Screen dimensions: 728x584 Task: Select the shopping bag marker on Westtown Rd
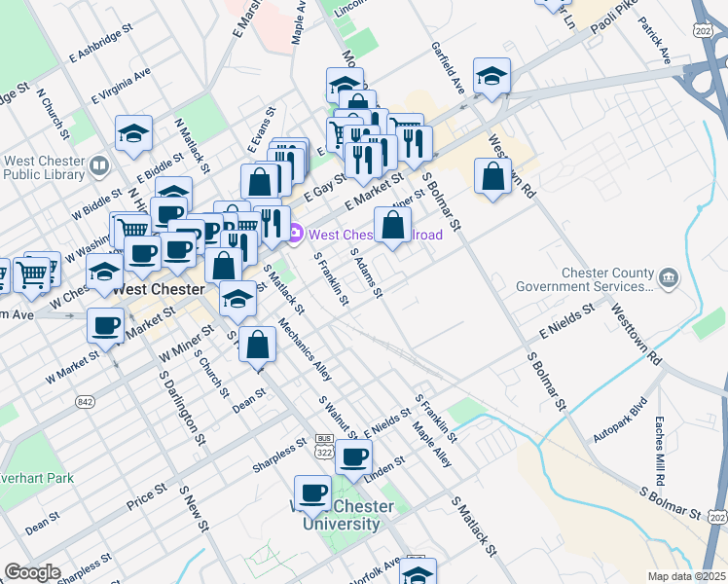pyautogui.click(x=492, y=178)
